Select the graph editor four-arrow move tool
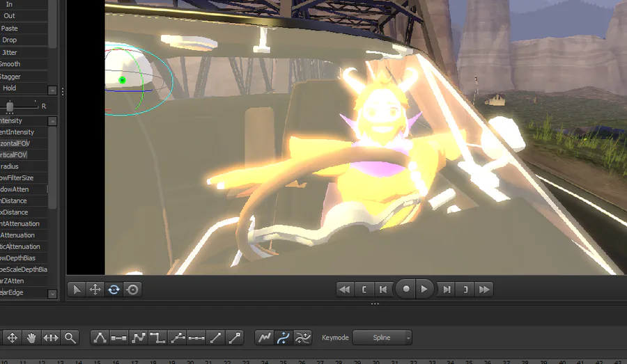 [12, 338]
